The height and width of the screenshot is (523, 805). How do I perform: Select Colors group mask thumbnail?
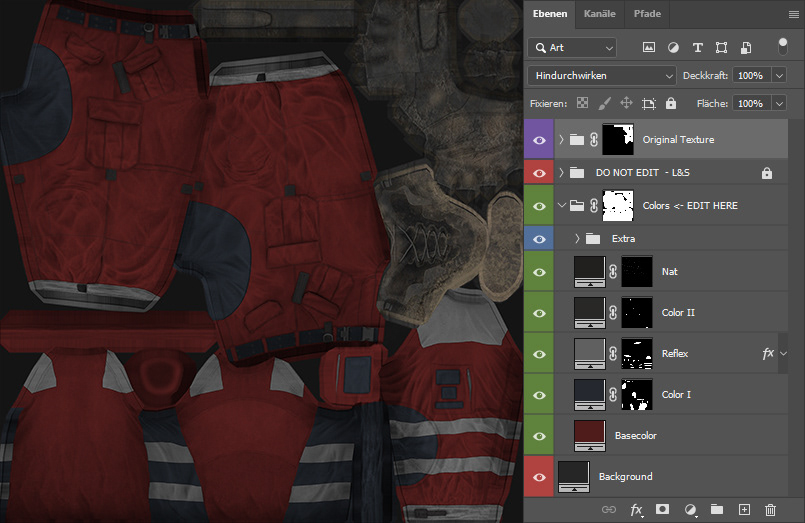coord(618,205)
